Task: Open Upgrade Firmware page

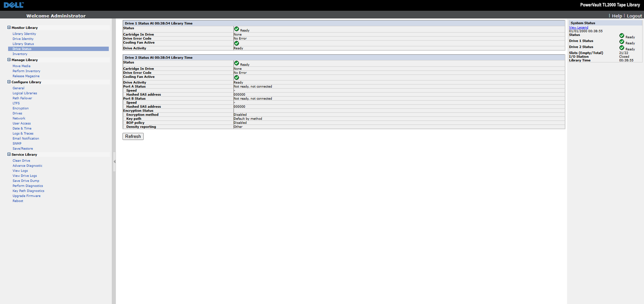Action: (x=26, y=196)
